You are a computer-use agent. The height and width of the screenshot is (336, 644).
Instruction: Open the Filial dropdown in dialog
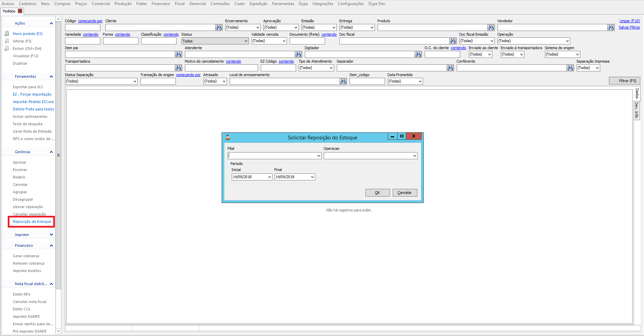tap(319, 156)
